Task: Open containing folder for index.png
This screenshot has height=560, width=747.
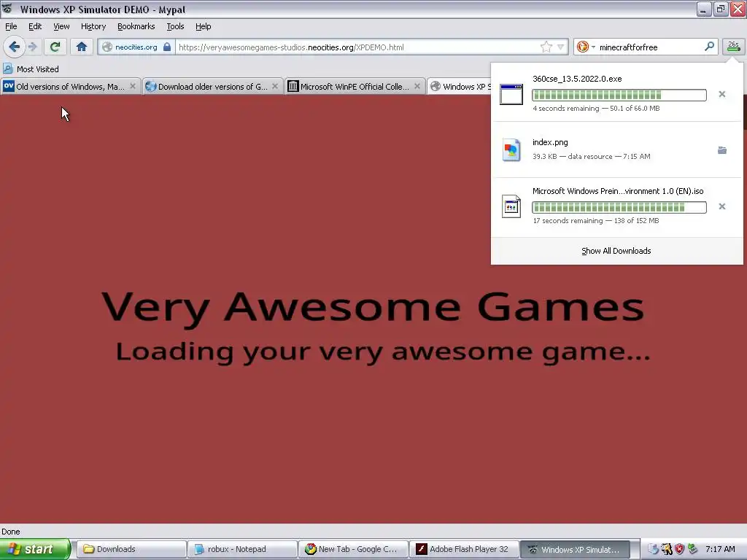Action: pos(721,150)
